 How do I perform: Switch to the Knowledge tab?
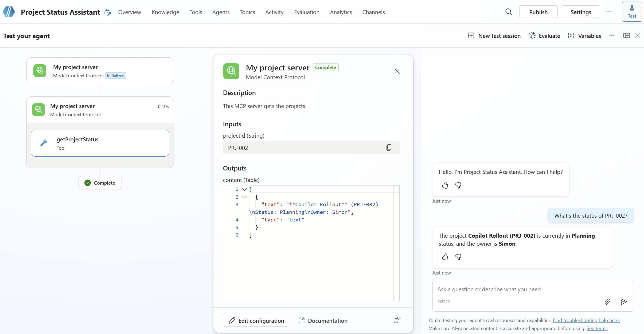click(x=165, y=12)
